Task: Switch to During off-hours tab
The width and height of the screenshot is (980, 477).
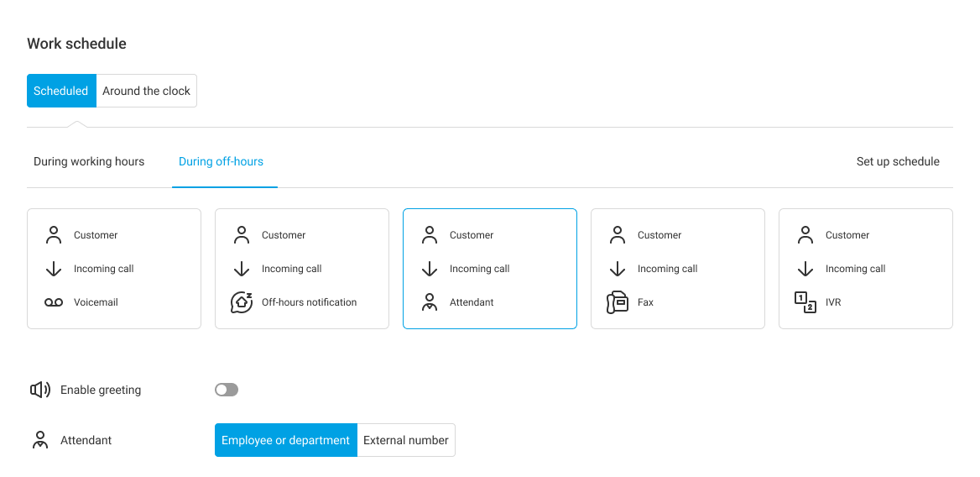Action: click(221, 161)
